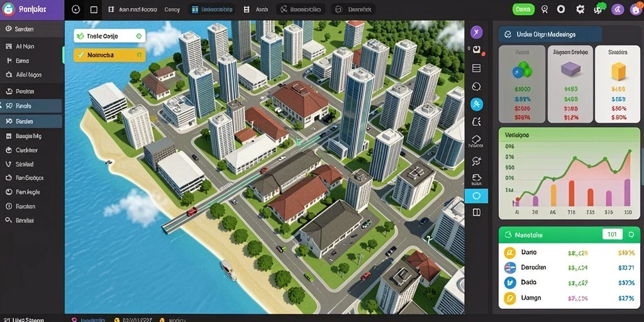Click the green button in the top bar

523,9
